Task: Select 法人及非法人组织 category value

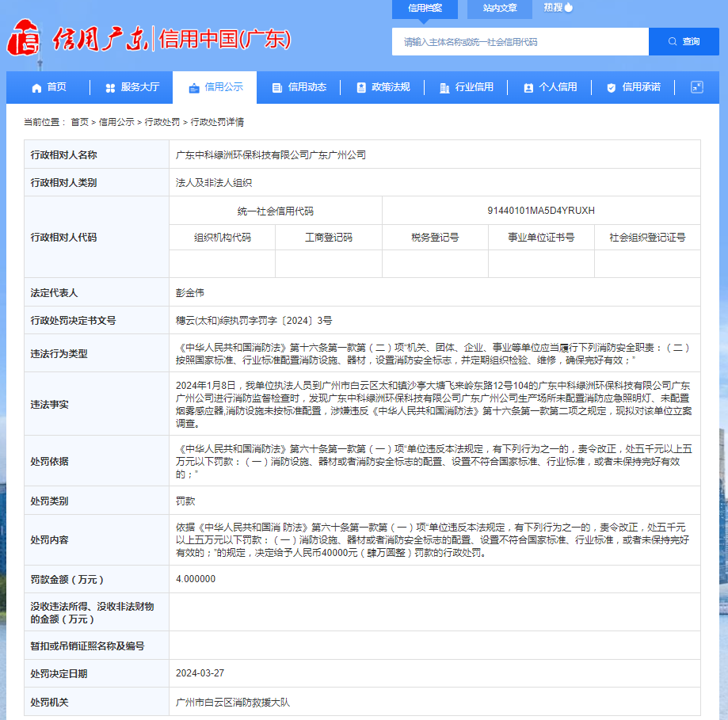Action: pyautogui.click(x=214, y=183)
